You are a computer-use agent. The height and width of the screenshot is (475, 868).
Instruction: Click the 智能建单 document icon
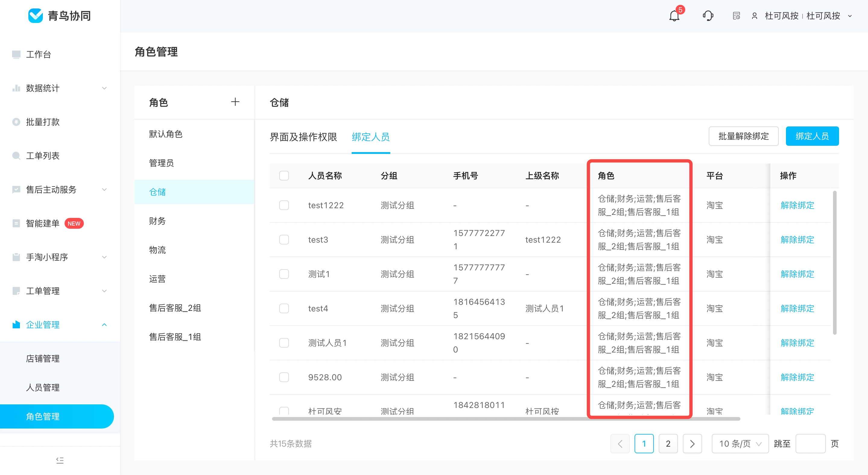tap(16, 223)
